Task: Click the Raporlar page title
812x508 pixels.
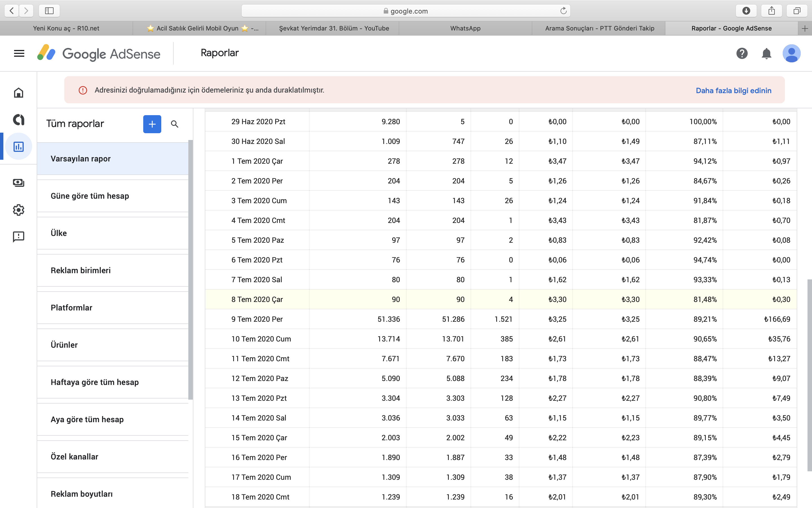Action: (x=220, y=53)
